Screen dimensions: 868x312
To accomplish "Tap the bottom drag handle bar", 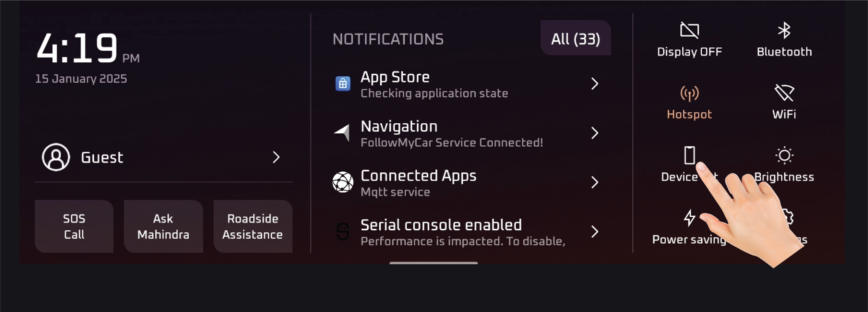I will (433, 263).
